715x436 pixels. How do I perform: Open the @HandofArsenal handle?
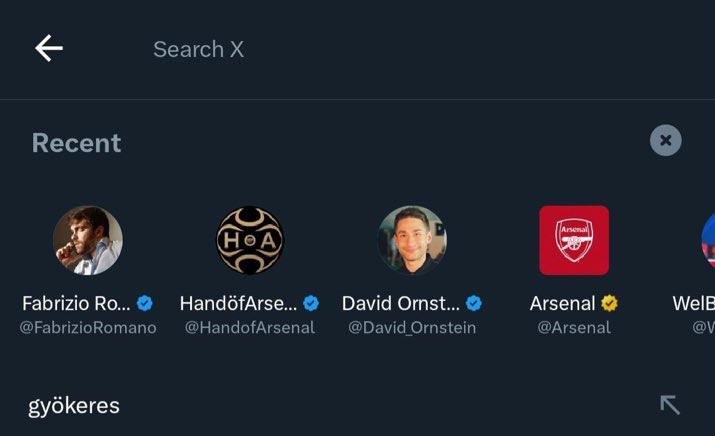[x=250, y=328]
